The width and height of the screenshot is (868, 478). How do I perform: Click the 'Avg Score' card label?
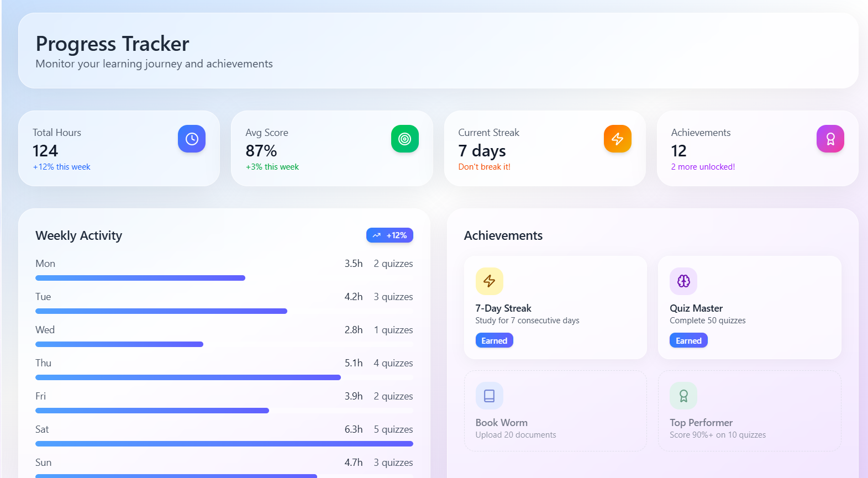[x=267, y=133]
